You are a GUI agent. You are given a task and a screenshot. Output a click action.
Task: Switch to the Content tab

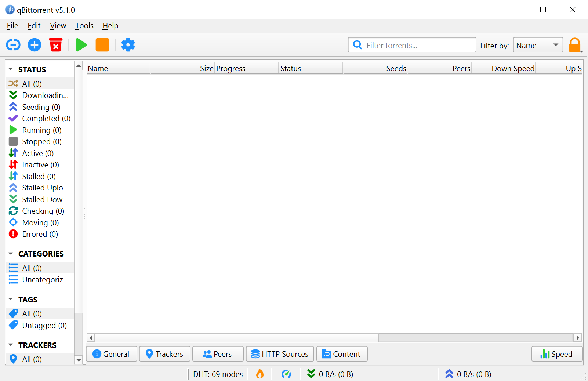[x=342, y=354]
